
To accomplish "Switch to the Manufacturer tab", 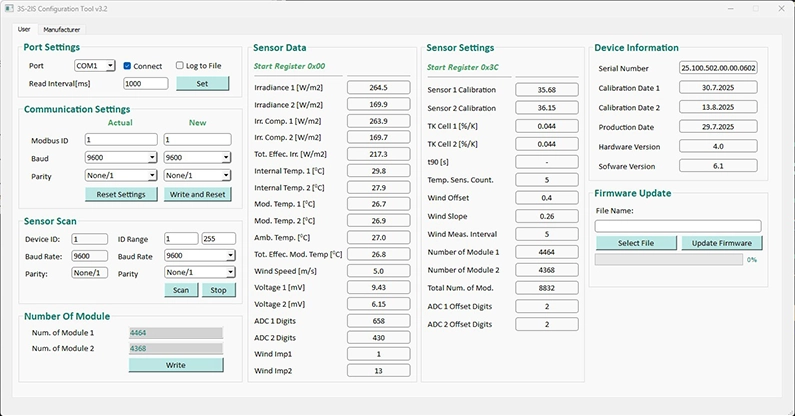I will click(61, 30).
